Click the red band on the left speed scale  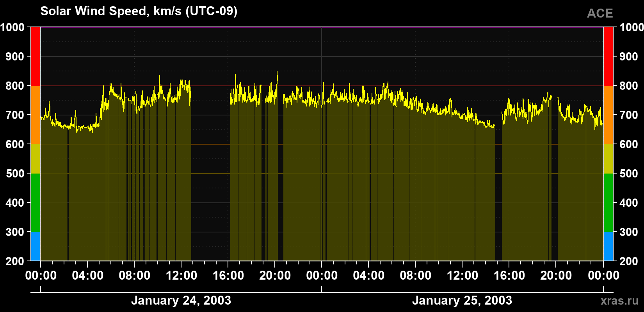click(x=36, y=57)
